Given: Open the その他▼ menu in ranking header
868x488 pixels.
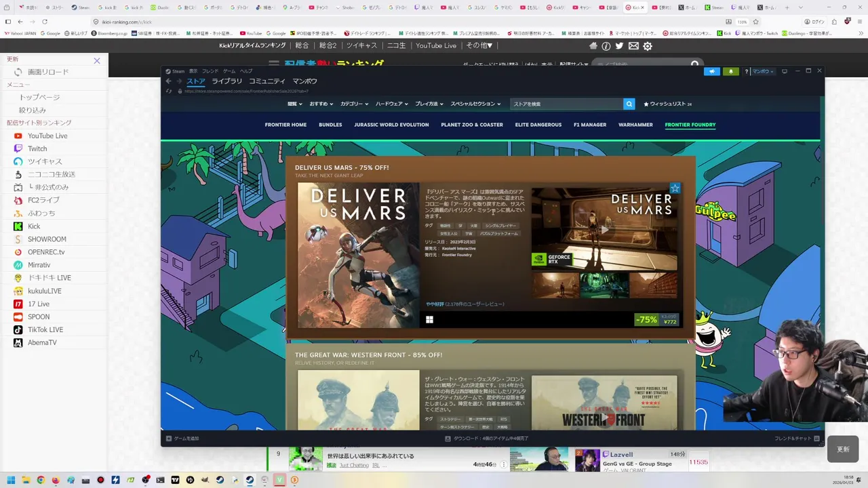Looking at the screenshot, I should click(x=479, y=45).
